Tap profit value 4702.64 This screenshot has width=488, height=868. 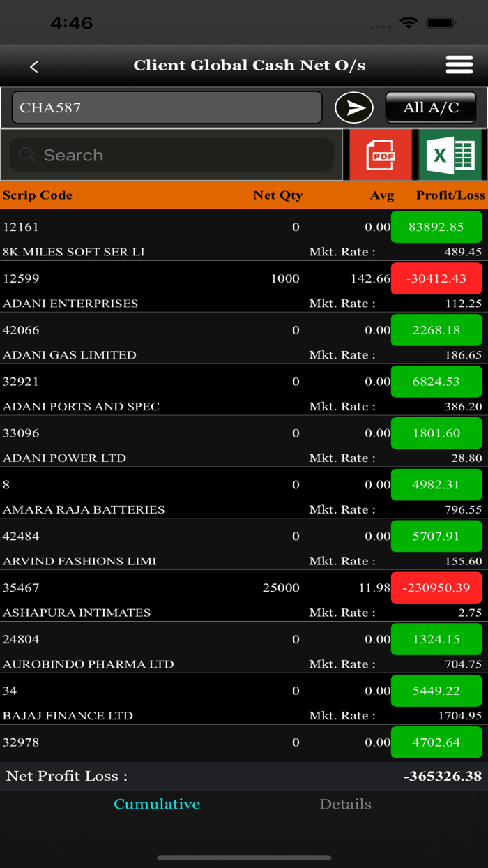(436, 743)
